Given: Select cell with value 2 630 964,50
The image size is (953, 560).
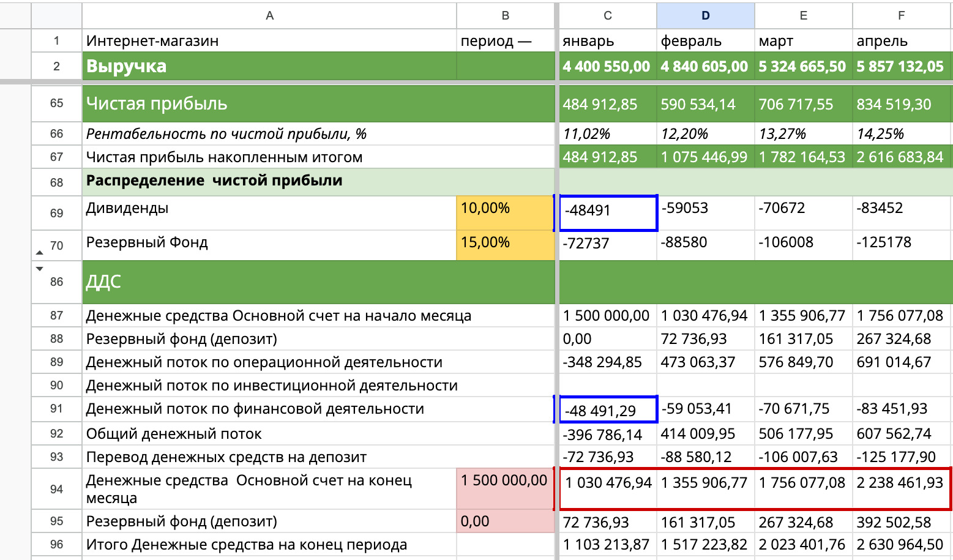Looking at the screenshot, I should [x=901, y=545].
